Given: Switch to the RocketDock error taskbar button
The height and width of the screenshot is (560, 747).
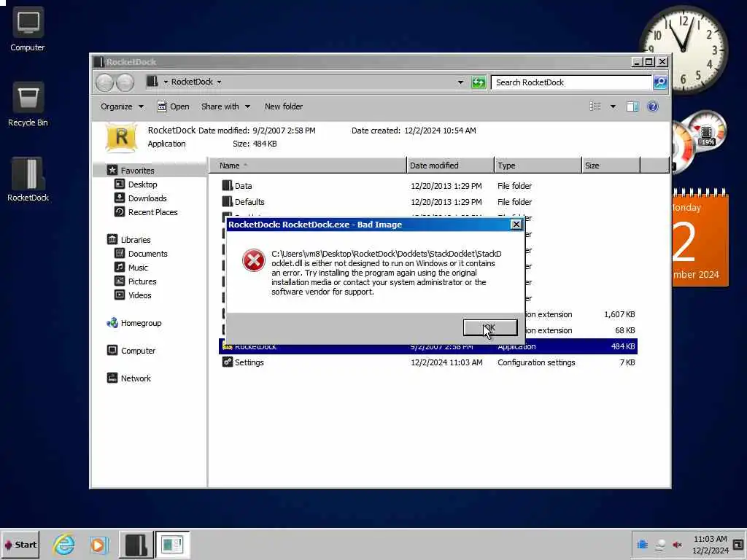Looking at the screenshot, I should point(172,545).
